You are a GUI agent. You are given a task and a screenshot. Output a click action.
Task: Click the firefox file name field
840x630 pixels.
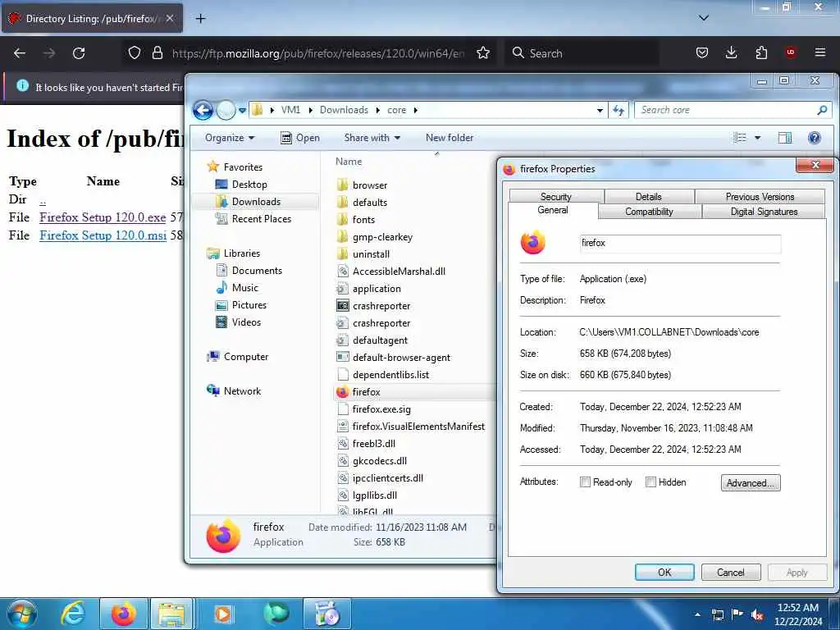680,243
